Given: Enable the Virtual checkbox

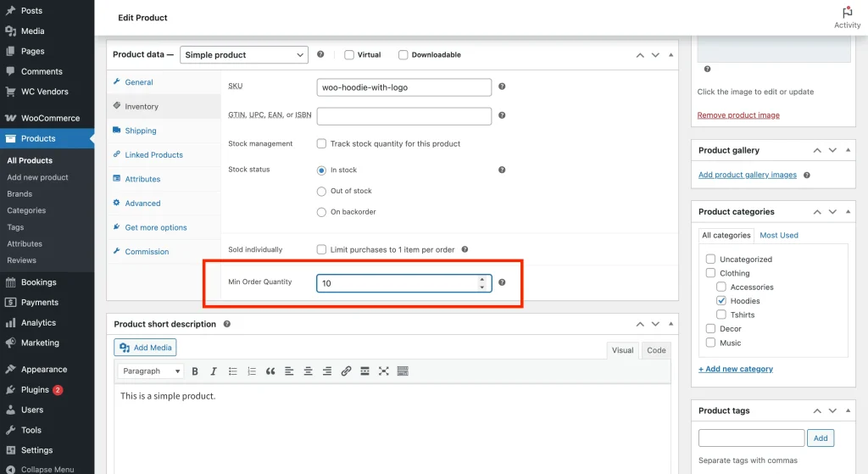Looking at the screenshot, I should tap(348, 55).
